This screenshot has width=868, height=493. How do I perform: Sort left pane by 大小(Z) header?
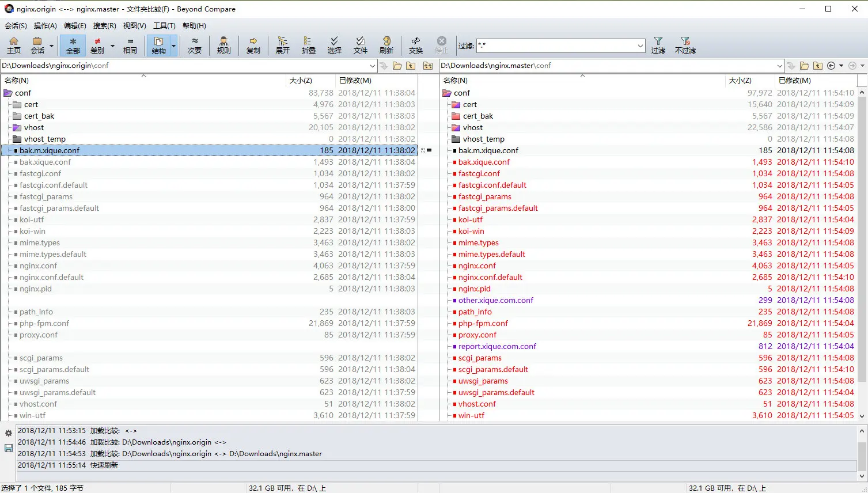click(x=310, y=81)
